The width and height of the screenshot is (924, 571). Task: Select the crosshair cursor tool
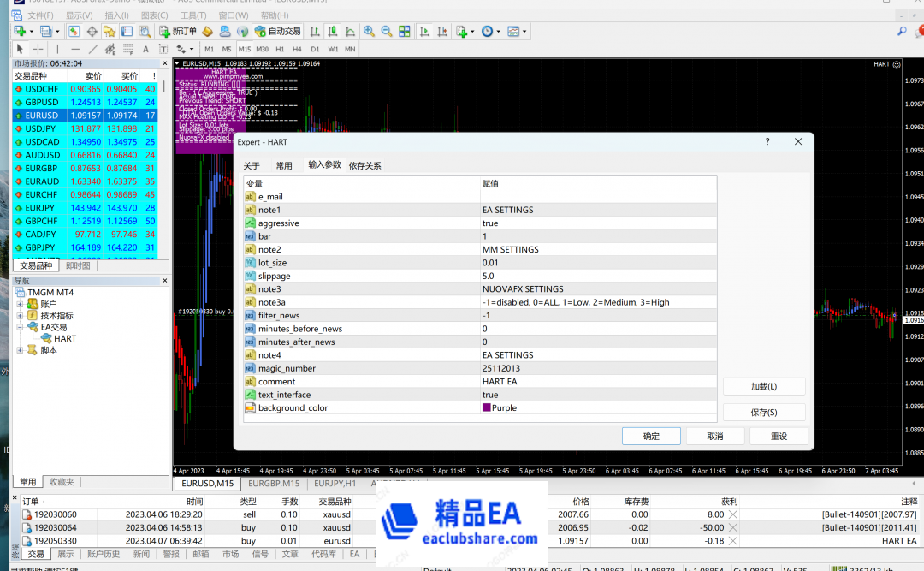(37, 49)
